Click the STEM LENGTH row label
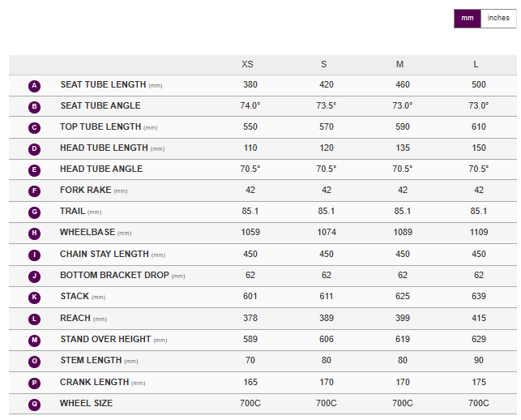 coord(91,361)
